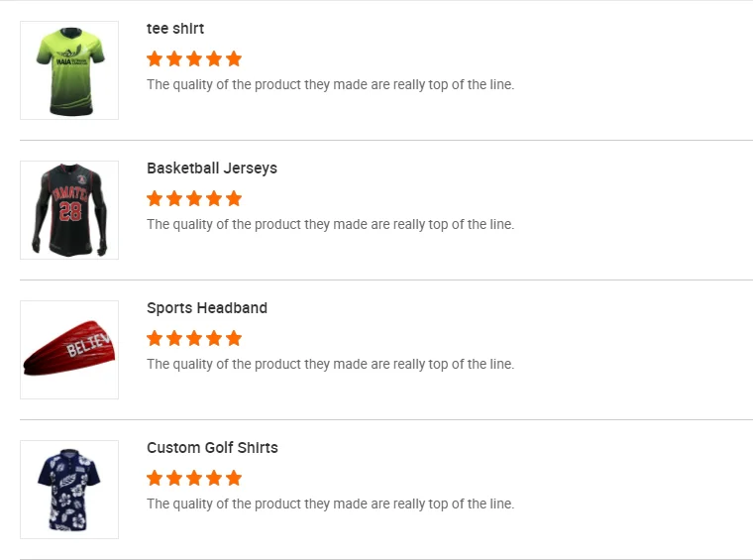Open the tee shirt product title
Image resolution: width=753 pixels, height=560 pixels.
coord(175,29)
